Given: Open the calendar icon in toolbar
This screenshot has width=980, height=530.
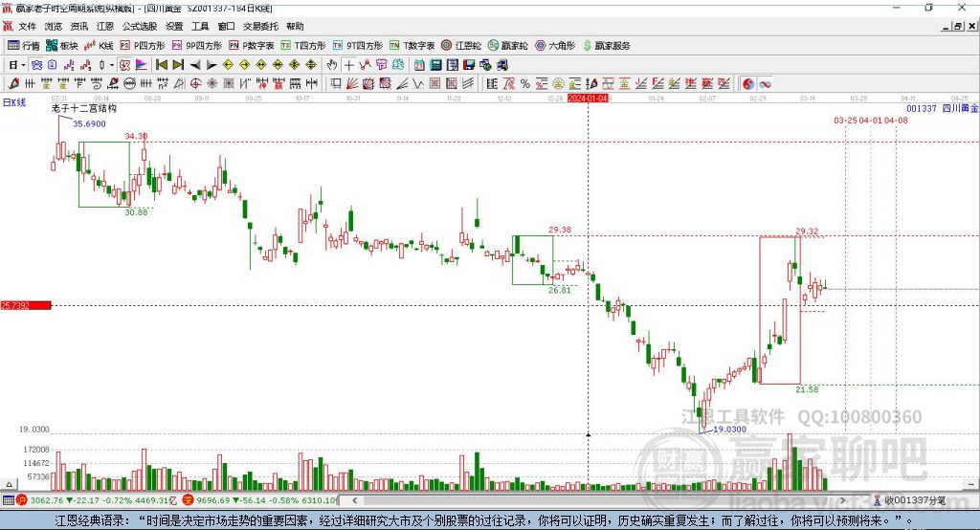Looking at the screenshot, I should (419, 65).
